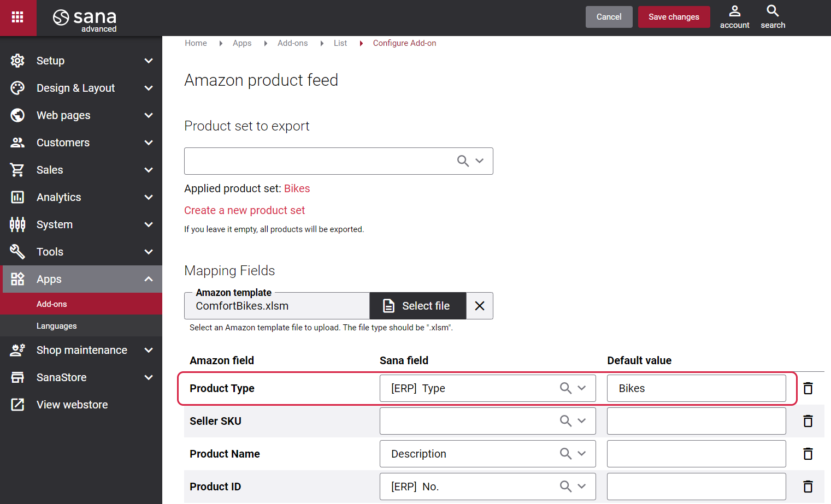
Task: Click the Analytics chart icon
Action: pos(17,197)
